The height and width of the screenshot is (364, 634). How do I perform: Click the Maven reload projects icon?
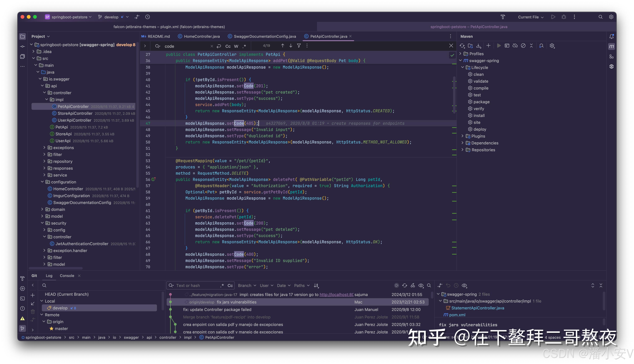coord(462,46)
